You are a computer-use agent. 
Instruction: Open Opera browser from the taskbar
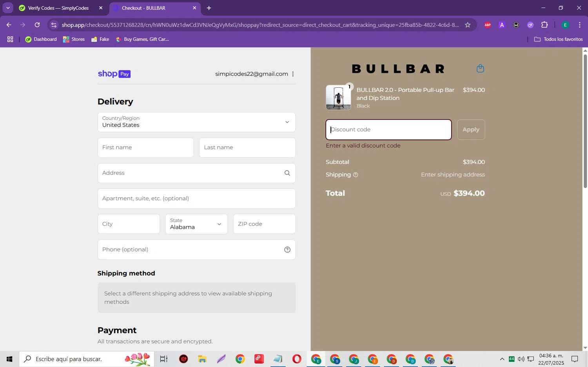click(297, 359)
